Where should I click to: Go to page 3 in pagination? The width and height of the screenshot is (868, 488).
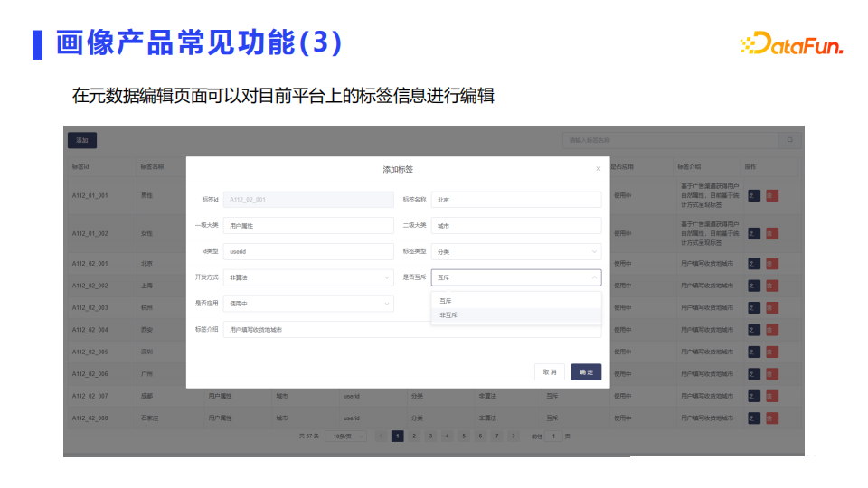coord(430,436)
